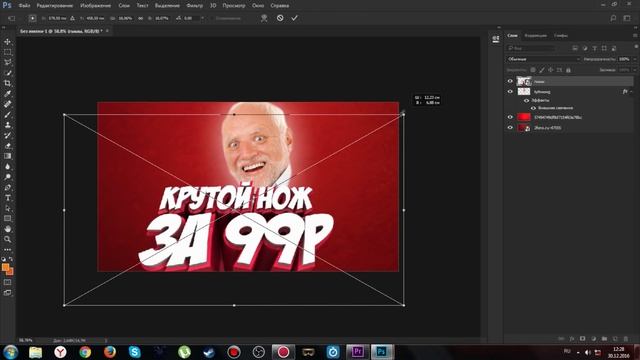Select the Zoom tool
The height and width of the screenshot is (360, 640).
click(7, 239)
